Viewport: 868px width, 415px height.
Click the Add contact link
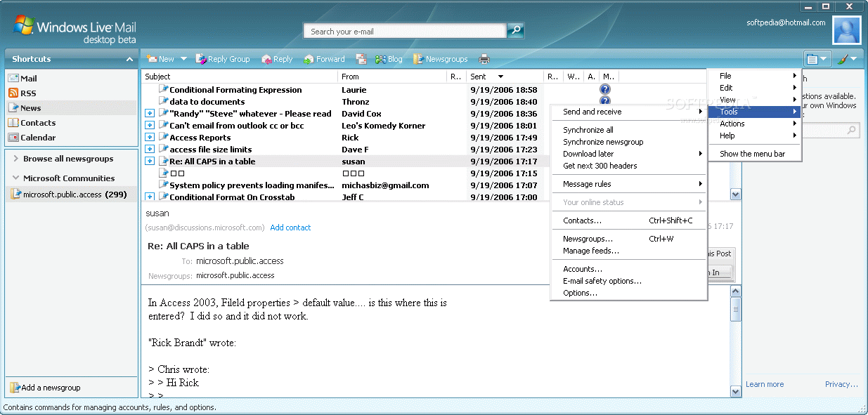point(290,228)
